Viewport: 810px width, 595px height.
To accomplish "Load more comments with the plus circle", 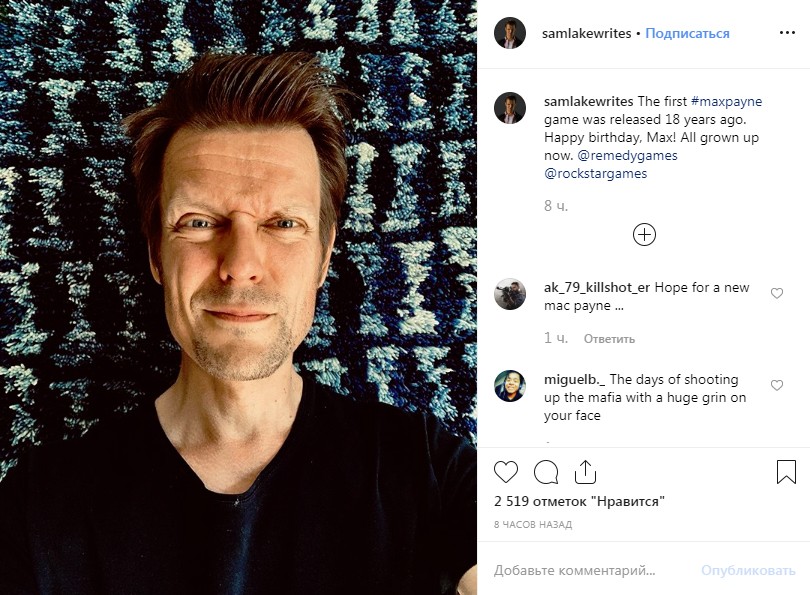I will (x=645, y=235).
